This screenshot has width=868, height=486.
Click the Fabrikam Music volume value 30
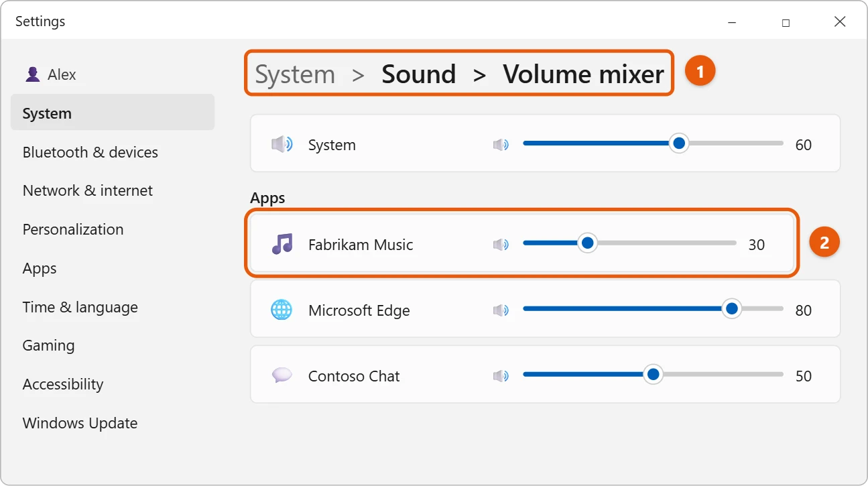(x=756, y=245)
